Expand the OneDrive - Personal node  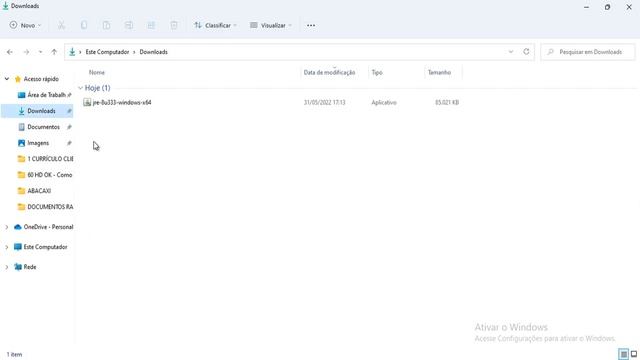pos(7,227)
